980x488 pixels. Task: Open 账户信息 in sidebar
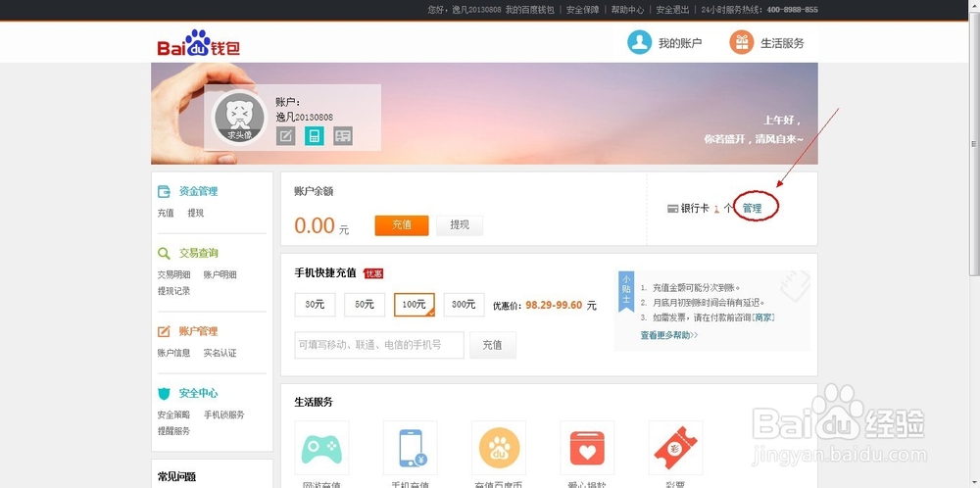tap(173, 353)
